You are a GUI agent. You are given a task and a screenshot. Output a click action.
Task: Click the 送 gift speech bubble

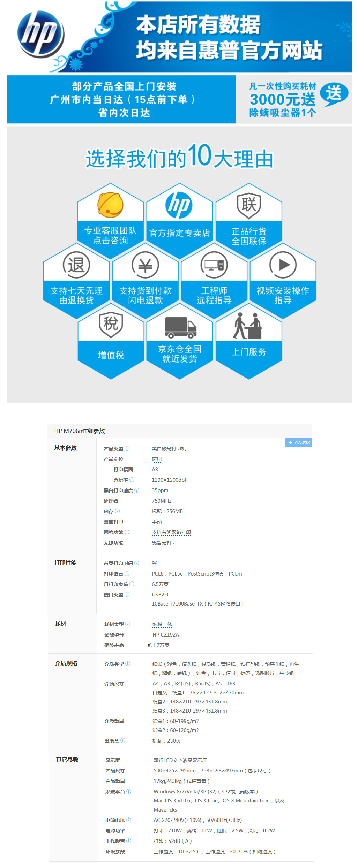[334, 94]
